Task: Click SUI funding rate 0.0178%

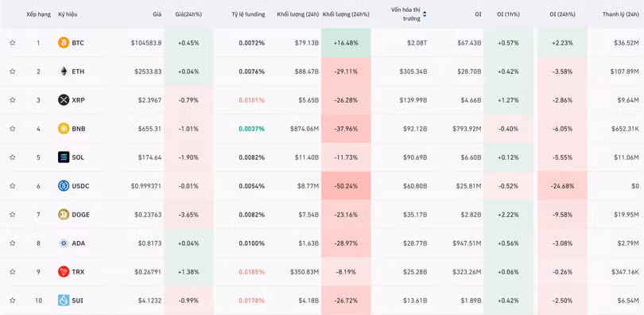Action: point(252,300)
